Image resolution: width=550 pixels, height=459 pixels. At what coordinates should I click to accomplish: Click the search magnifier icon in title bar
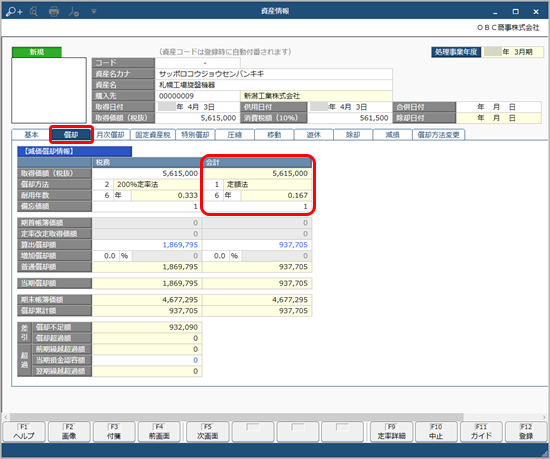pos(34,12)
